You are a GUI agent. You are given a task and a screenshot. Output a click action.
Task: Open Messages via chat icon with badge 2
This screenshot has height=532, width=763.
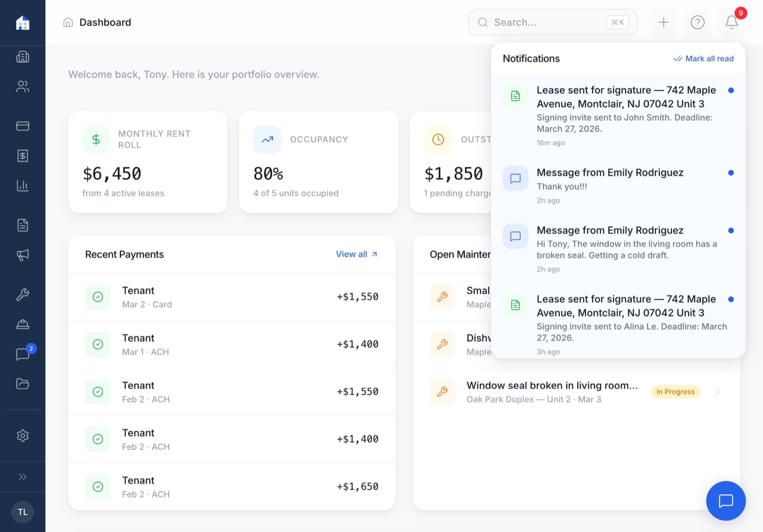click(x=22, y=354)
